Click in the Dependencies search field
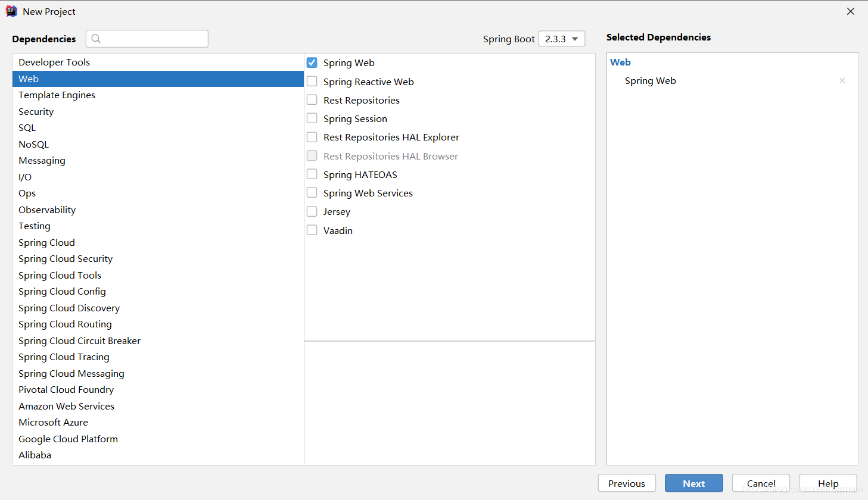 click(147, 39)
